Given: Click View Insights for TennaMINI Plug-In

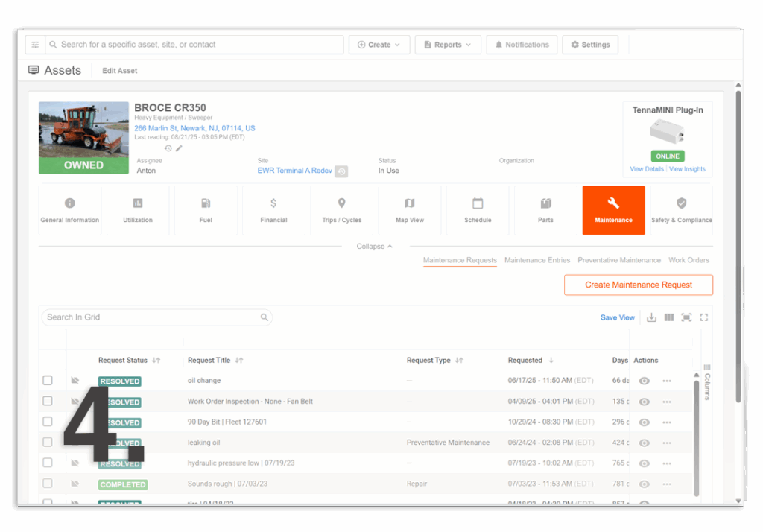Looking at the screenshot, I should point(687,169).
